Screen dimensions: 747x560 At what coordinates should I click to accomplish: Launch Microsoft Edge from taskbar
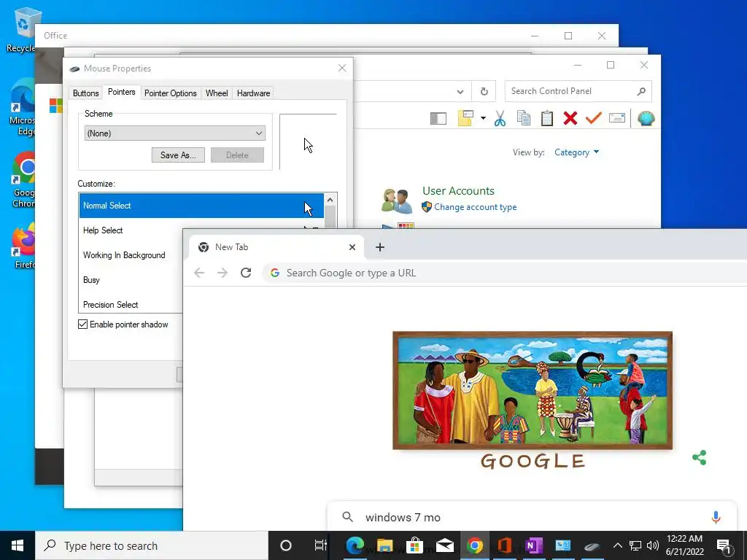click(355, 545)
